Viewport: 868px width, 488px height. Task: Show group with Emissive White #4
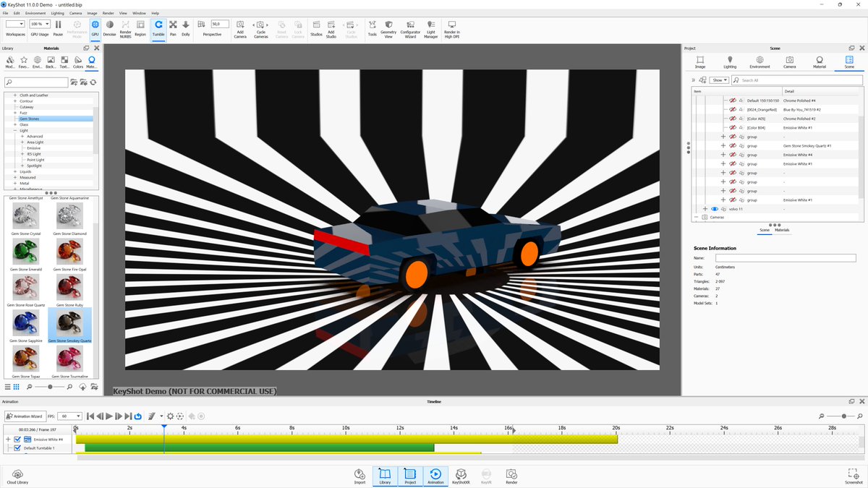732,155
